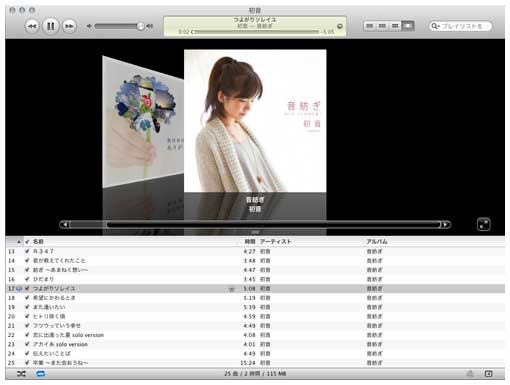The width and height of the screenshot is (510, 385).
Task: Uncheck the checkbox for track 25
Action: 27,362
